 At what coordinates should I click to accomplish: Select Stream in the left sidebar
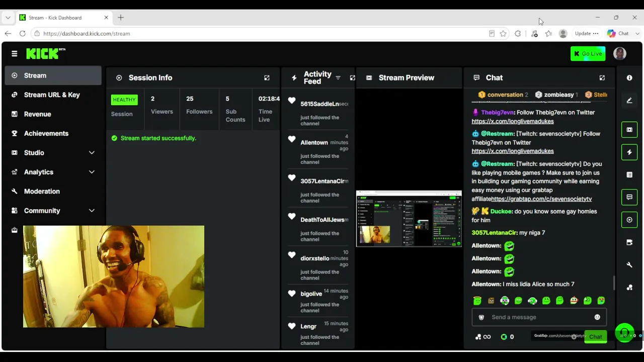click(x=52, y=75)
